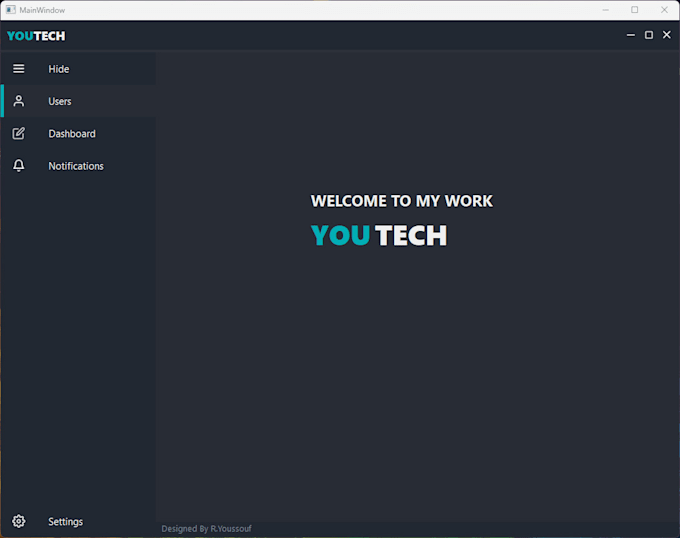Click the large YOU TECH center text
The image size is (680, 538).
point(379,235)
